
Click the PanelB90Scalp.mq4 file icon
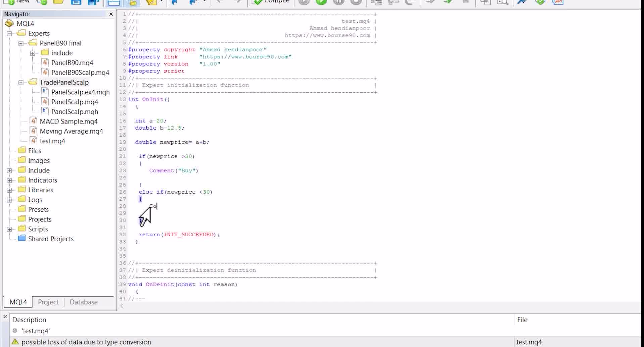tap(45, 72)
